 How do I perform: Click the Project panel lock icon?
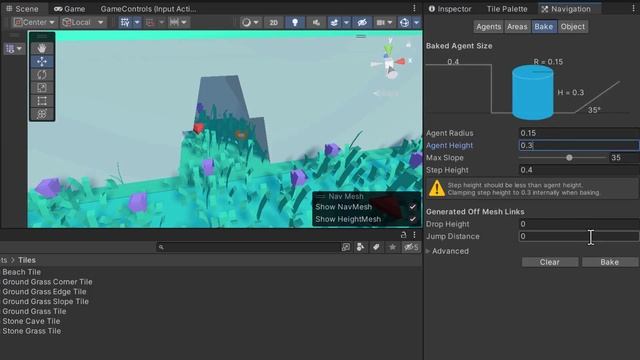coord(403,235)
